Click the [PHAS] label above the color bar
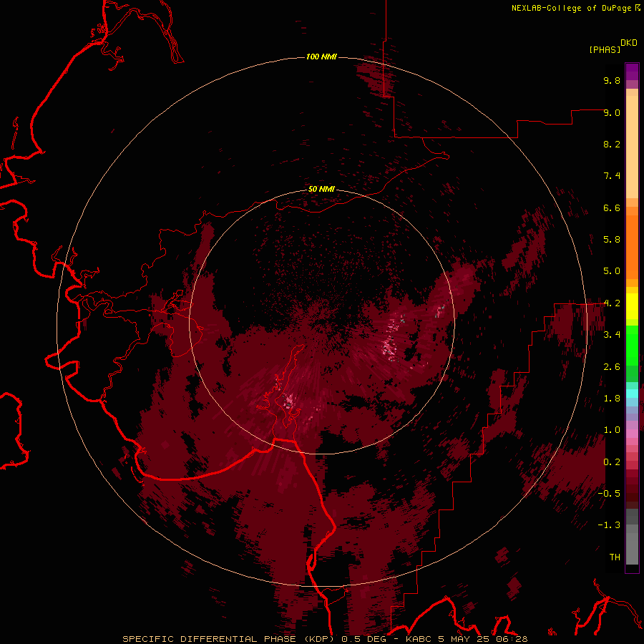The image size is (644, 644). tap(605, 49)
